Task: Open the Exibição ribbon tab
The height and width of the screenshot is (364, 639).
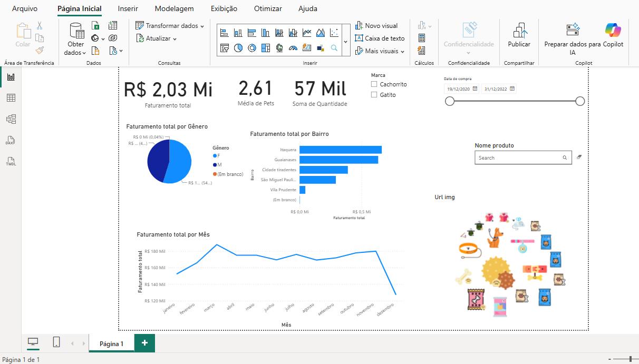Action: tap(224, 8)
